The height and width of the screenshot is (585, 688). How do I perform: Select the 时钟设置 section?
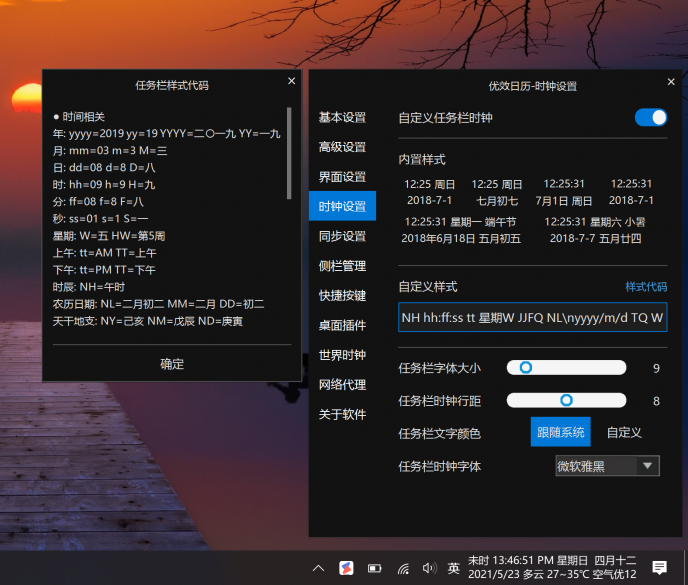point(342,206)
